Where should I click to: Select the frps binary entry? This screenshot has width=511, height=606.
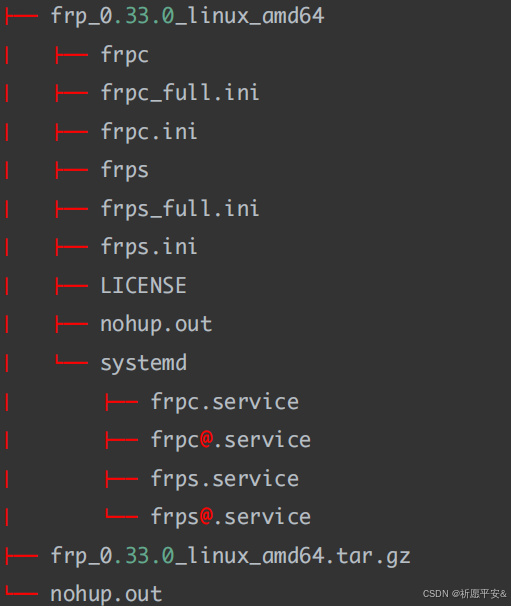[x=124, y=170]
